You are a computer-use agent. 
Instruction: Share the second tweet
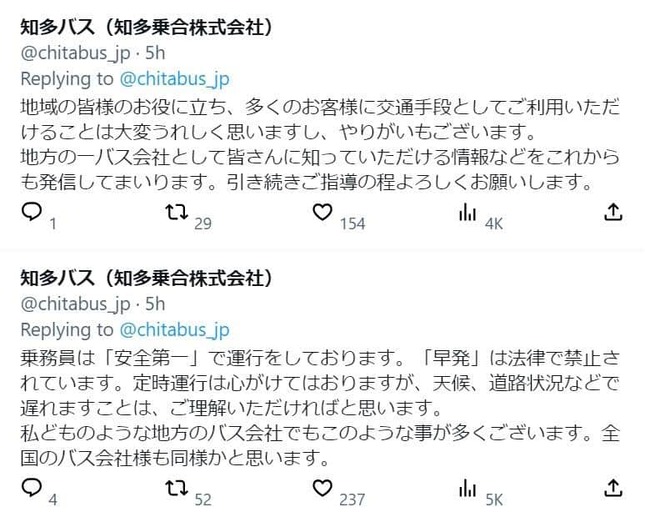(x=613, y=488)
